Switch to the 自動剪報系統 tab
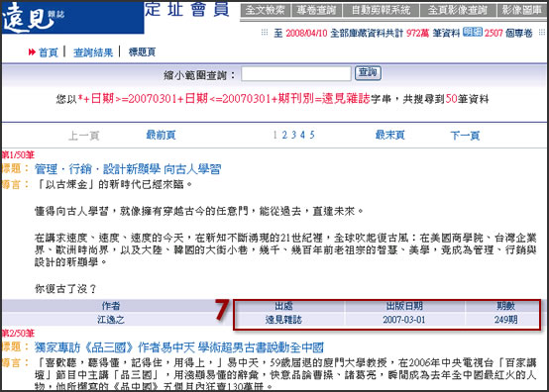The width and height of the screenshot is (549, 392). [381, 11]
